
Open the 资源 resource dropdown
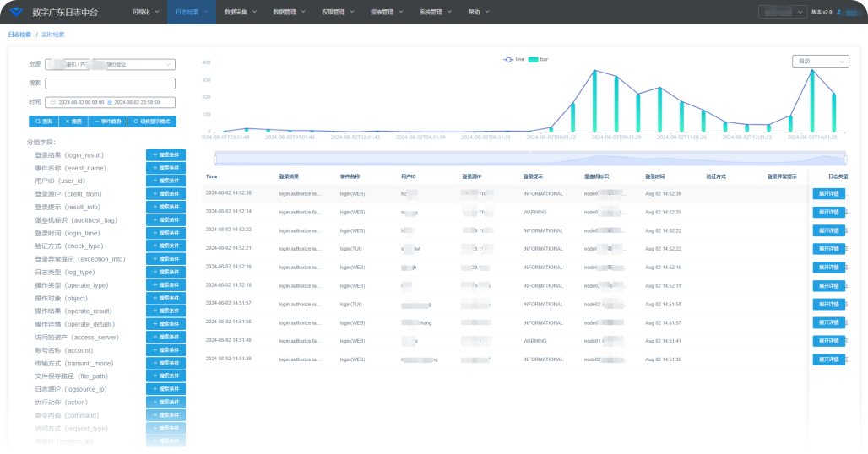coord(110,64)
